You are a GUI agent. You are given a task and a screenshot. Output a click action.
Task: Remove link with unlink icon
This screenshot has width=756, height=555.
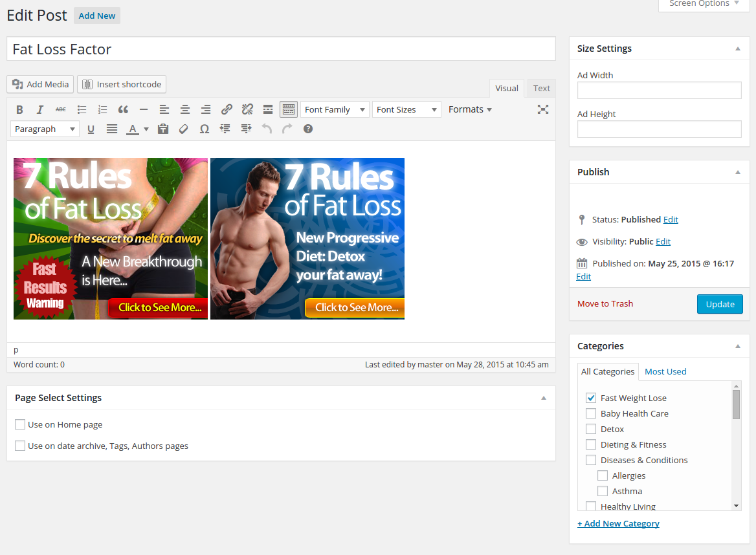click(247, 110)
